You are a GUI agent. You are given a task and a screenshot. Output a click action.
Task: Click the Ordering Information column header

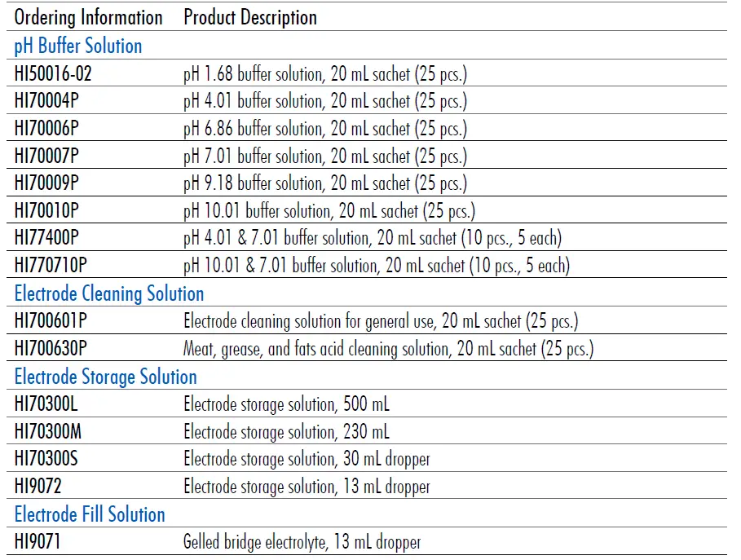pos(88,17)
